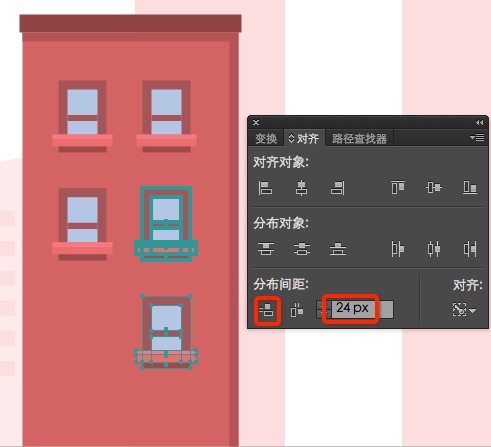Click Horizontal Distribute Center icon

click(x=434, y=249)
